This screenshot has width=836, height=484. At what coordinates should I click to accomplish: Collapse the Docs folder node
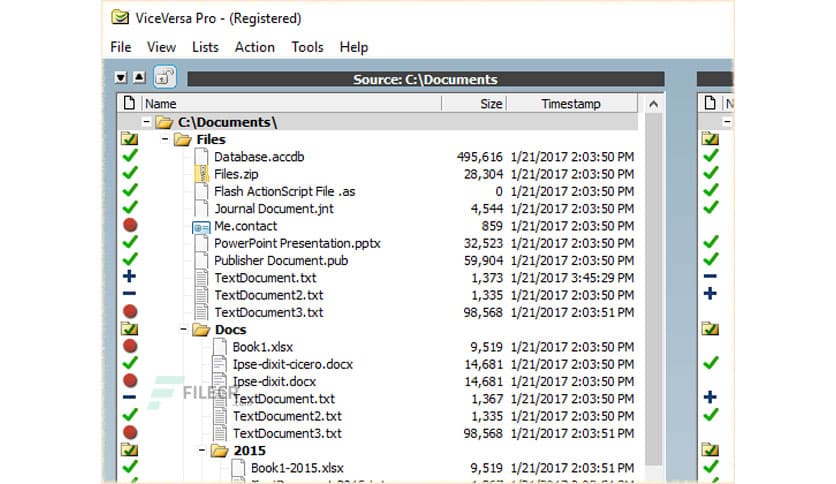pos(183,329)
